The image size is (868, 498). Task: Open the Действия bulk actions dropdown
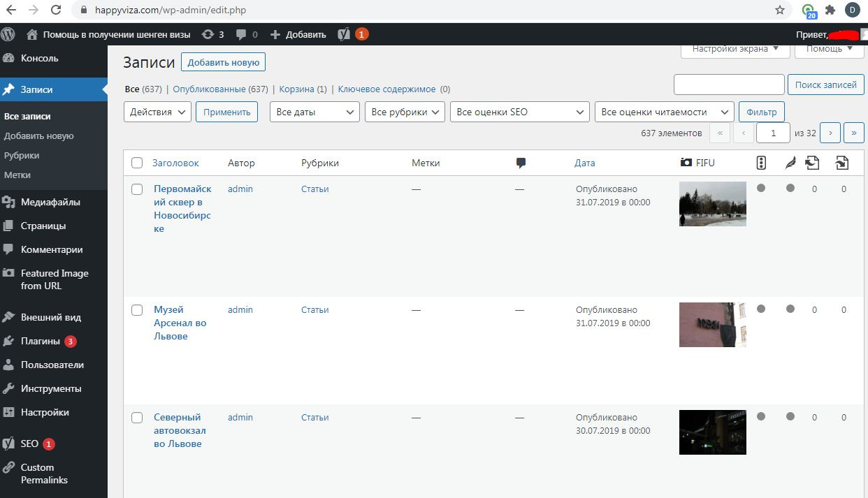coord(157,112)
